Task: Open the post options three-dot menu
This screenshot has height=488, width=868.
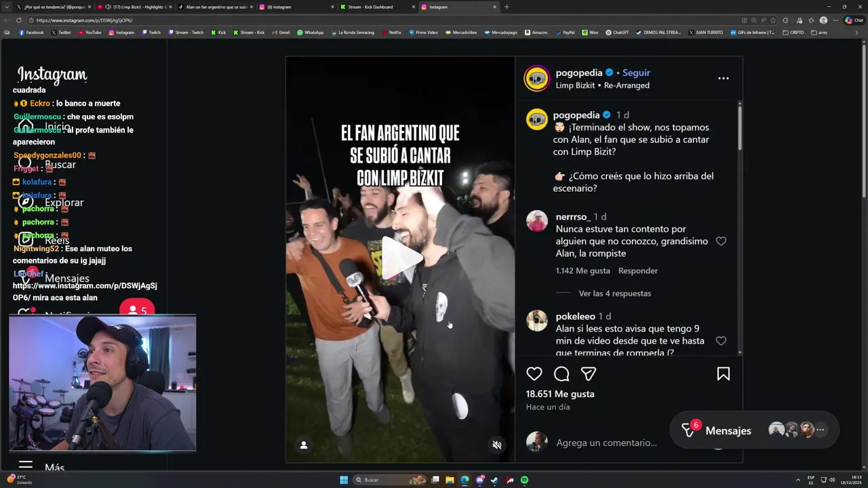Action: 724,78
